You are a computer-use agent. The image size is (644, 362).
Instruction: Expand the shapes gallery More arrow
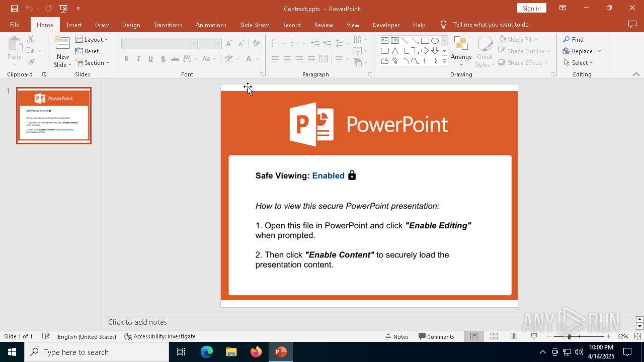(x=444, y=61)
